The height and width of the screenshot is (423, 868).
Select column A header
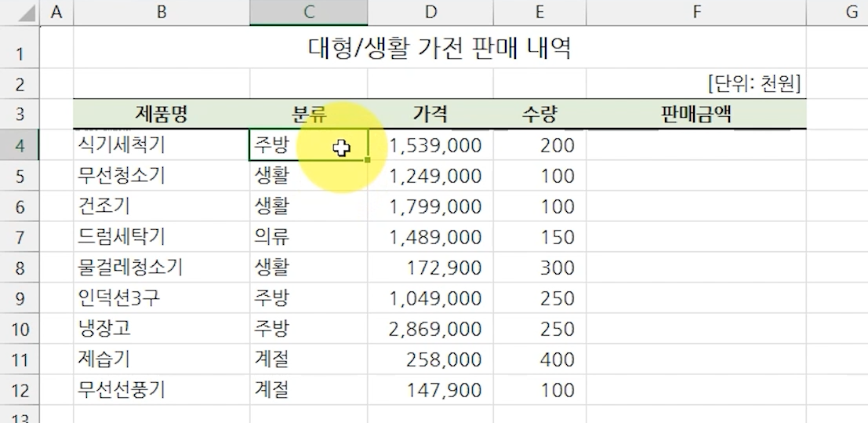(x=56, y=13)
